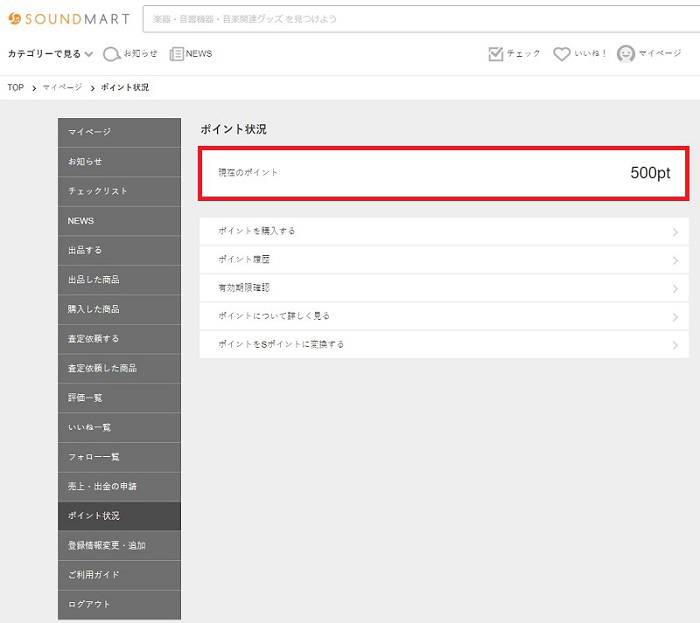
Task: Open the いいね！ heart icon
Action: [562, 54]
